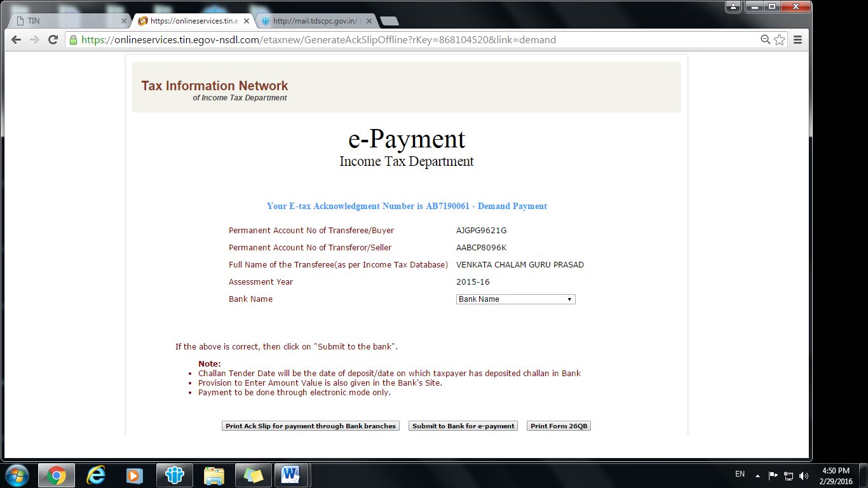The width and height of the screenshot is (868, 488).
Task: Click the acknowledgment number AB7190061 line
Action: tap(407, 206)
